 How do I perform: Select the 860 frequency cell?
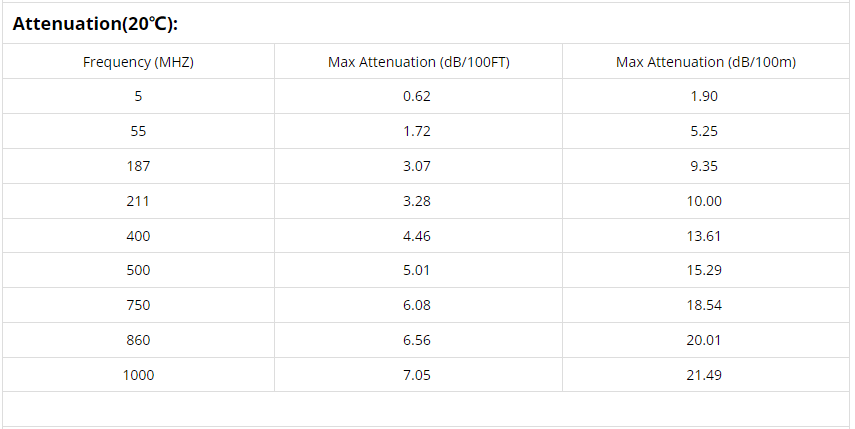pos(138,340)
